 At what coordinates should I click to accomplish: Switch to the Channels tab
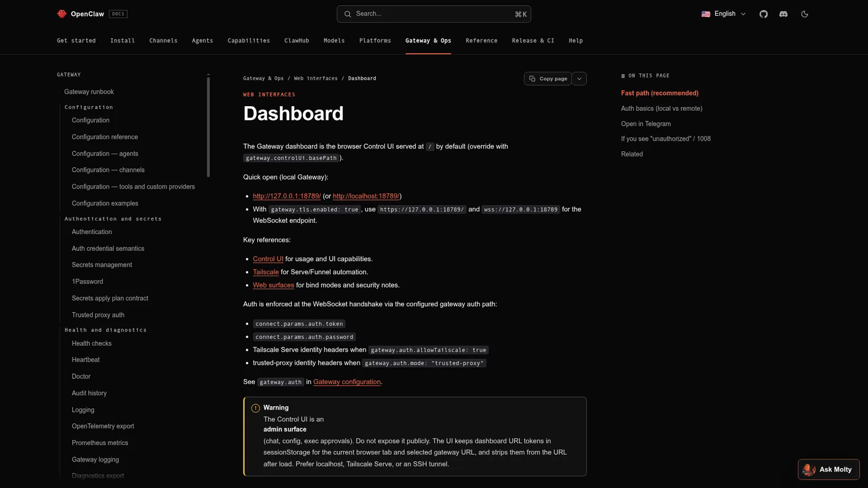click(163, 41)
